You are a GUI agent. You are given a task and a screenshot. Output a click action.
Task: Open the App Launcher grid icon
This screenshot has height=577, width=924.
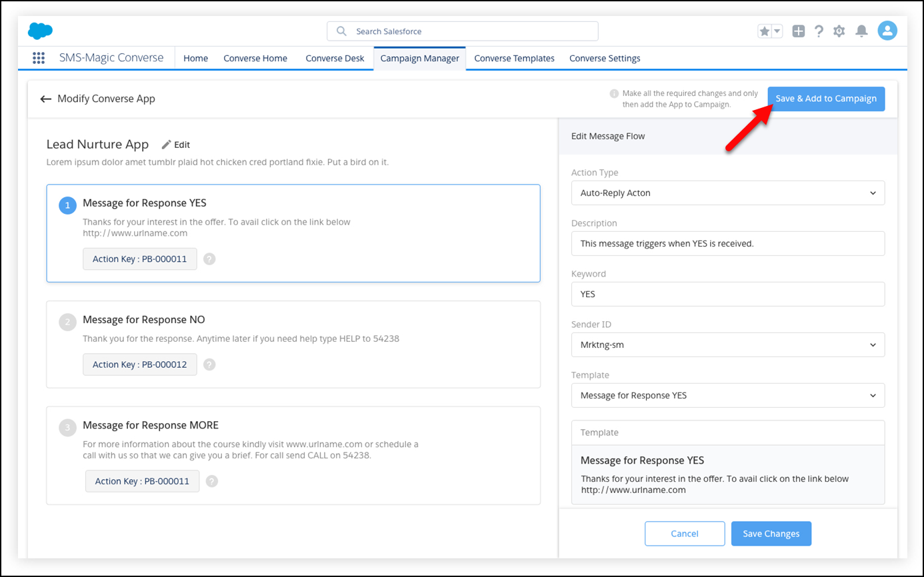pos(39,58)
